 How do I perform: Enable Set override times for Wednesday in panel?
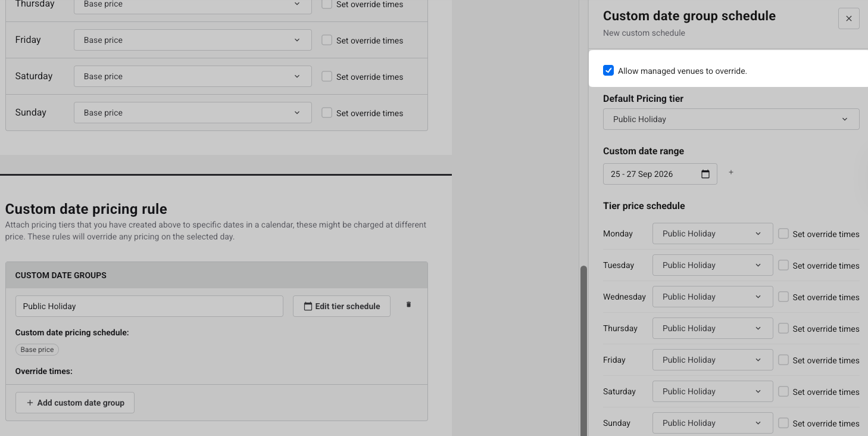(783, 297)
